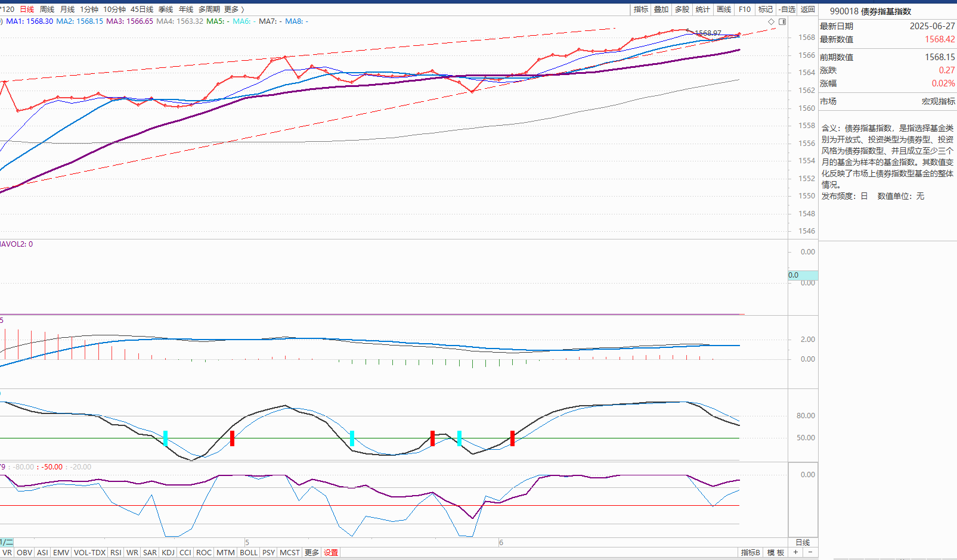Select the PSY indicator tab
The height and width of the screenshot is (560, 957).
[x=269, y=553]
